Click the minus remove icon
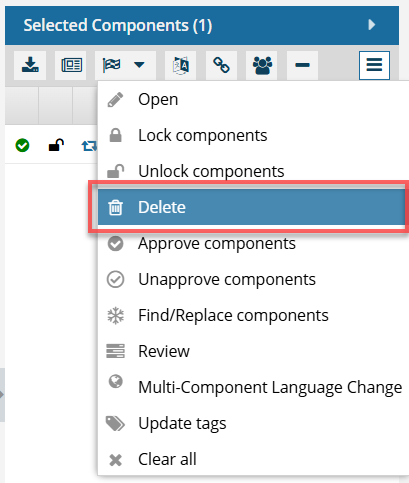Image resolution: width=409 pixels, height=483 pixels. [302, 65]
